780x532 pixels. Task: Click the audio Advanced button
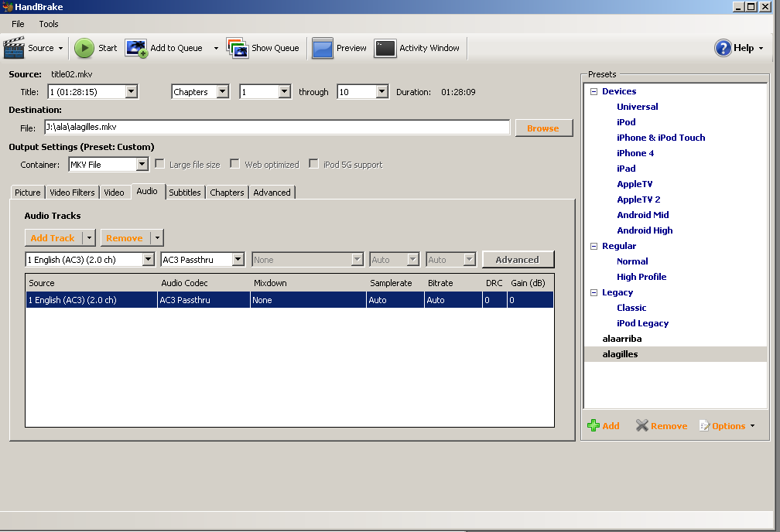pyautogui.click(x=518, y=260)
